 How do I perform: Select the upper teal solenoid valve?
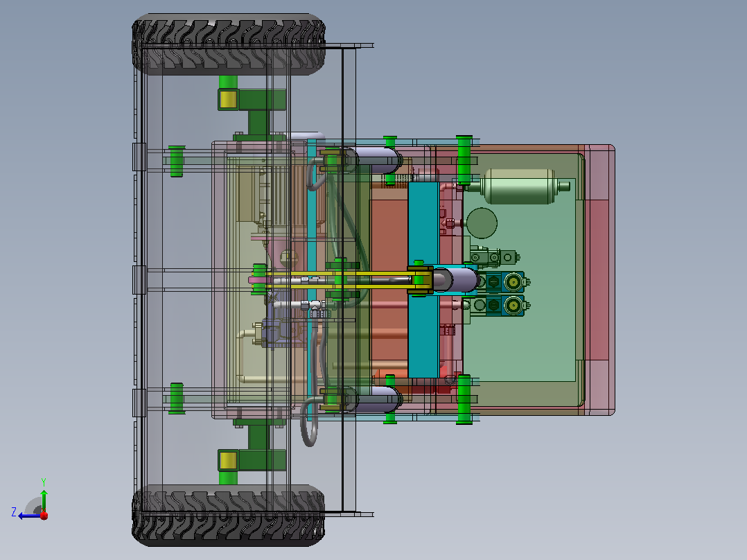504,282
